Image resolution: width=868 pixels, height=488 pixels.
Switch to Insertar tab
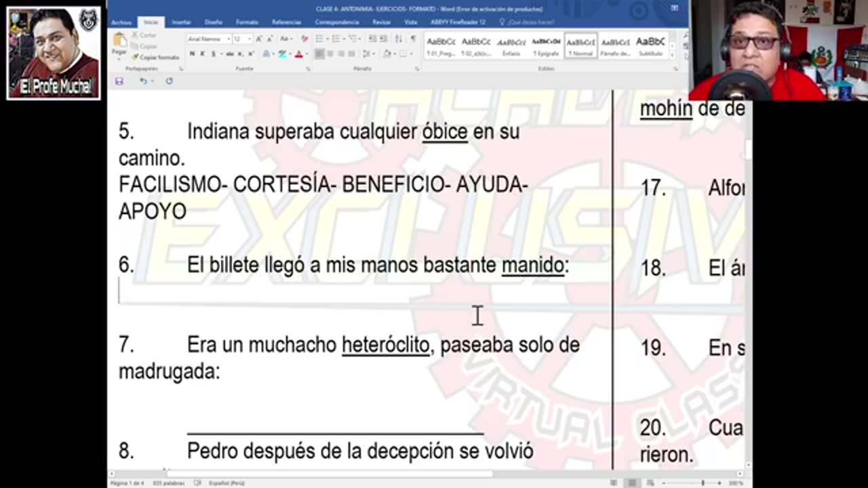[x=181, y=22]
